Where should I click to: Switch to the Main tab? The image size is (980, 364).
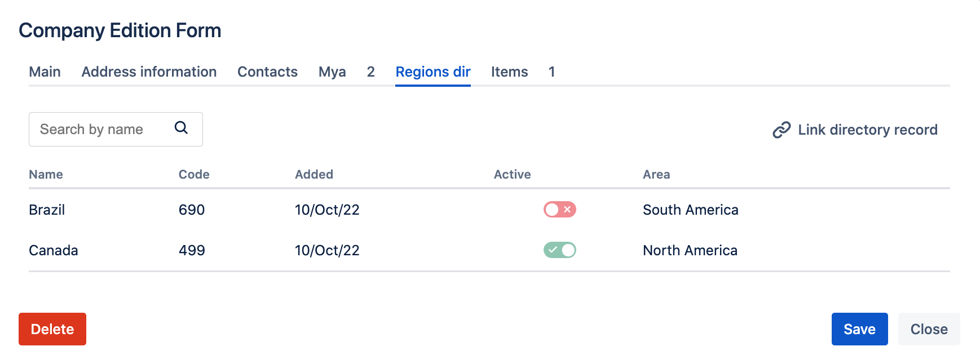click(45, 72)
